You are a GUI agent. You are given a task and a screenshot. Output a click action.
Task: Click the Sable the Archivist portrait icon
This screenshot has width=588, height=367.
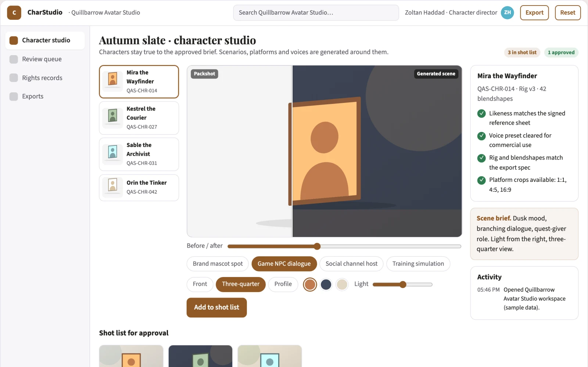click(x=113, y=154)
